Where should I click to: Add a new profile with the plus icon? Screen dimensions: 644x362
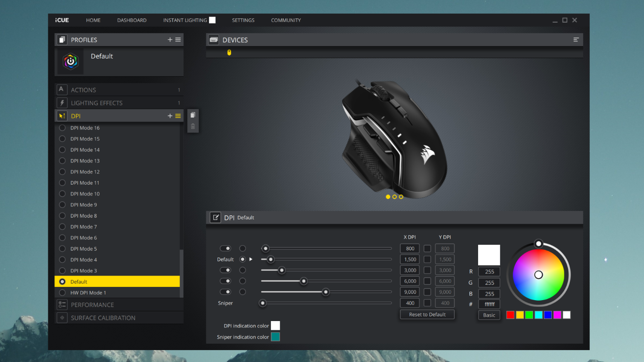click(170, 40)
